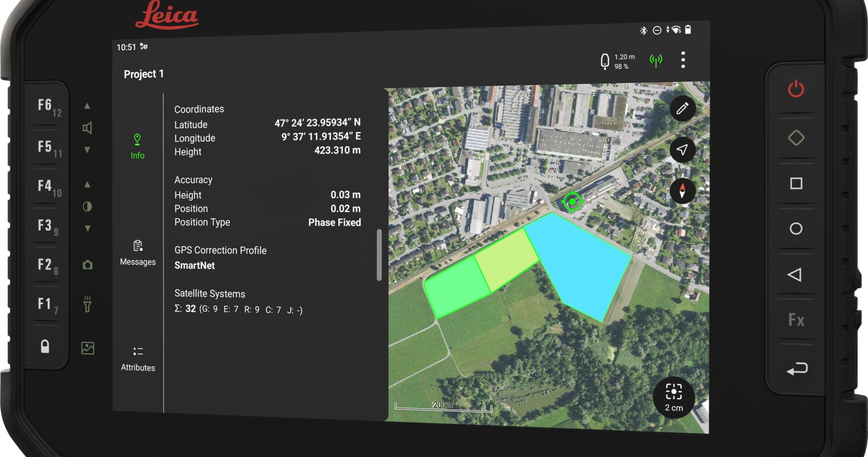Tap the green GNSS antenna signal icon

[x=656, y=61]
